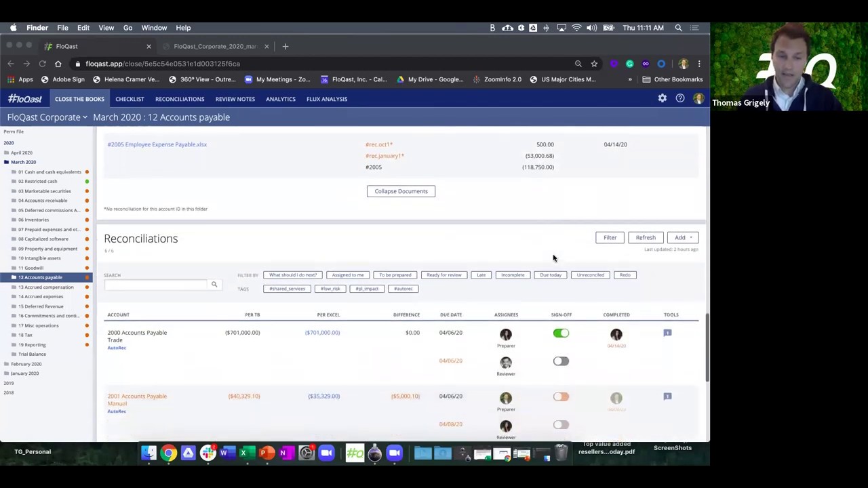Switch to the FloQast_Corporate_2020 browser tab
Screen dimensions: 868x488
tap(215, 46)
